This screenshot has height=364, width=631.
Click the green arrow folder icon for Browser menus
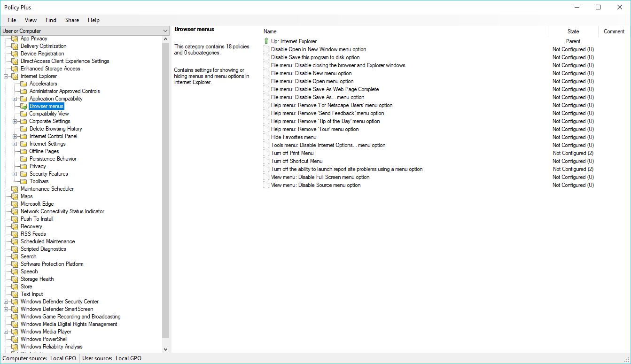[x=23, y=106]
